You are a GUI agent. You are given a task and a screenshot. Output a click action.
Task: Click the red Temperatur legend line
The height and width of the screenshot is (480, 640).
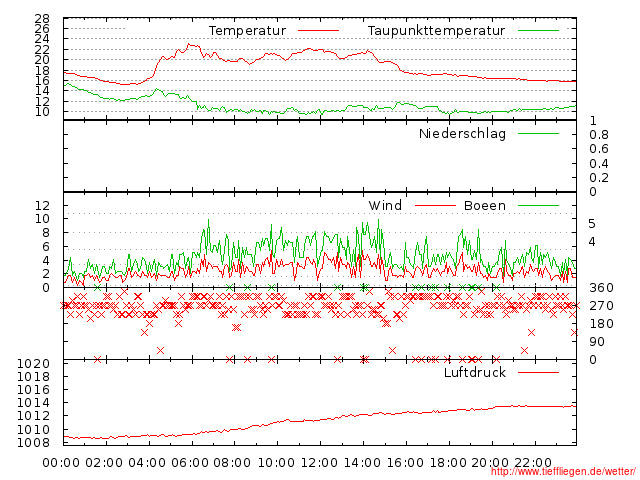click(x=318, y=31)
